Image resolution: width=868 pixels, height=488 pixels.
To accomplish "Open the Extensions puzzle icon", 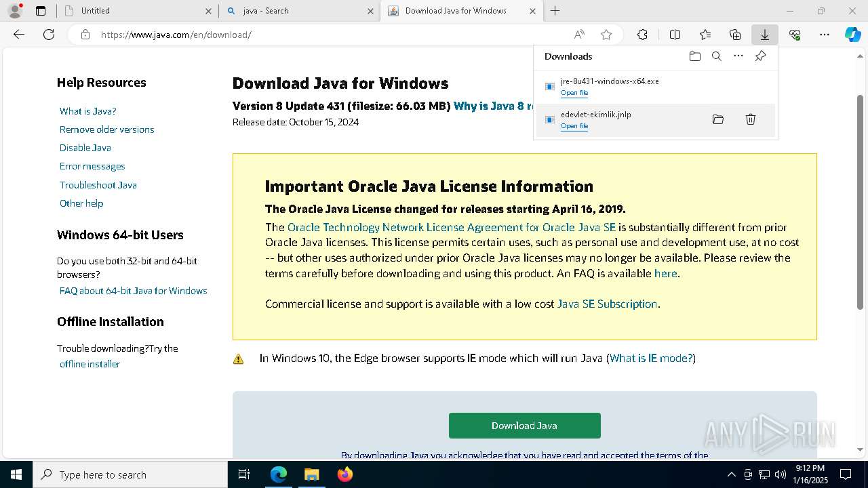I will 642,35.
